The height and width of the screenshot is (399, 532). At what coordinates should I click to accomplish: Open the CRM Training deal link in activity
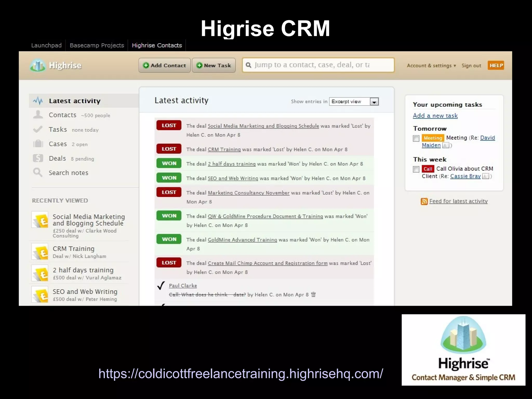point(224,149)
